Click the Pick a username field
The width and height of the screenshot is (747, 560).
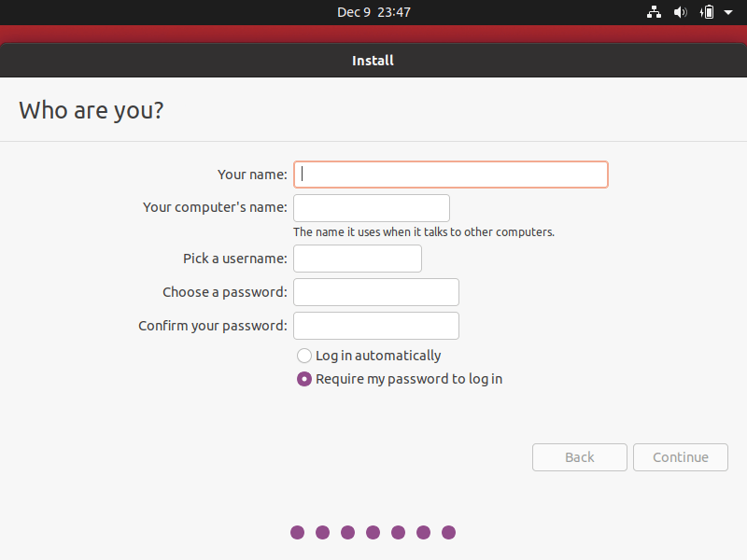coord(358,259)
